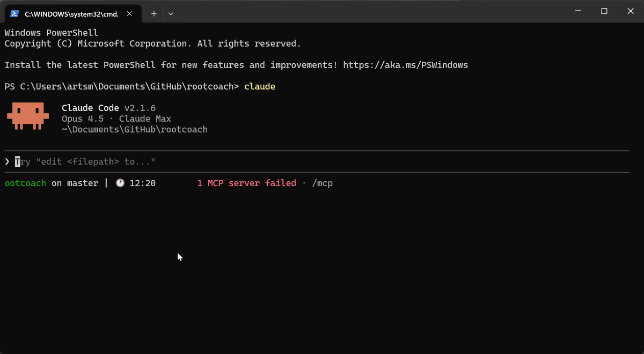Open the https://aka.ms/PSWindows link

pos(405,65)
